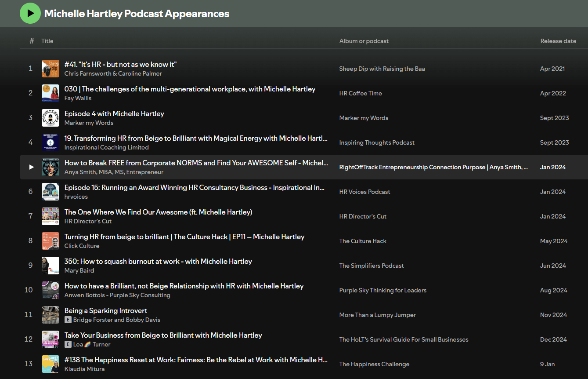The image size is (588, 379).
Task: Open "Take Your Business from Beige to Brilliant"
Action: 163,335
